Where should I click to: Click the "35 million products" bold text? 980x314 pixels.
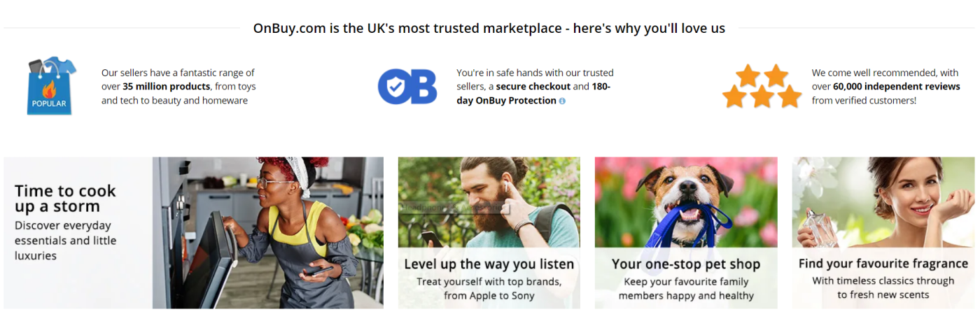(x=167, y=87)
